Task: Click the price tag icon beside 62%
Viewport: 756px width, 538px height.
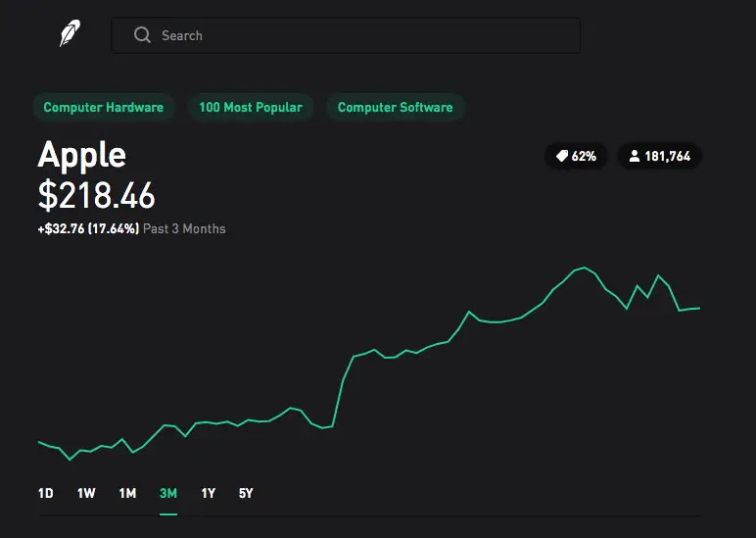Action: point(562,156)
